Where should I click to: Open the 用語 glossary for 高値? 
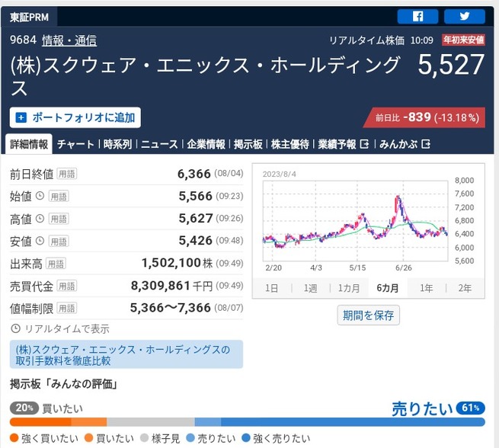[59, 219]
